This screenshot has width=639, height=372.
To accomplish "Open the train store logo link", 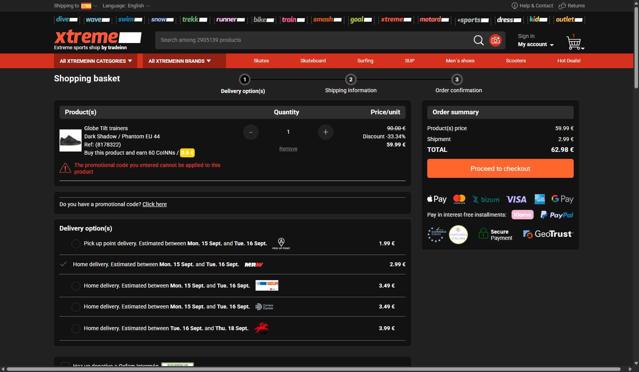I will [293, 19].
